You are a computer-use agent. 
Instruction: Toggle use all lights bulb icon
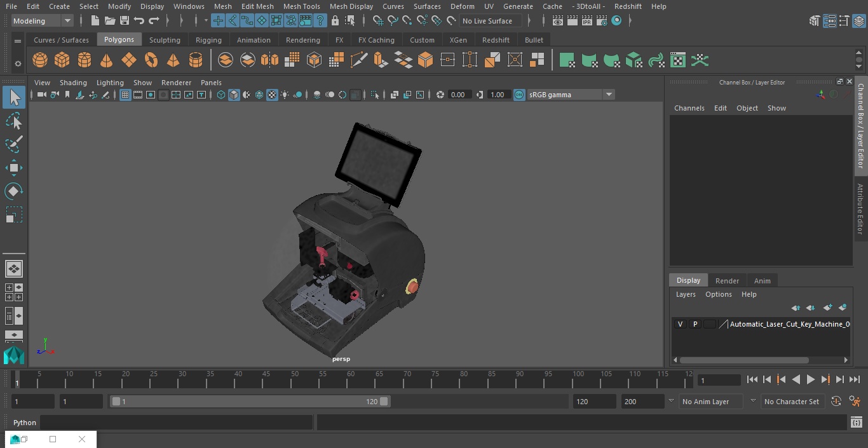click(285, 95)
